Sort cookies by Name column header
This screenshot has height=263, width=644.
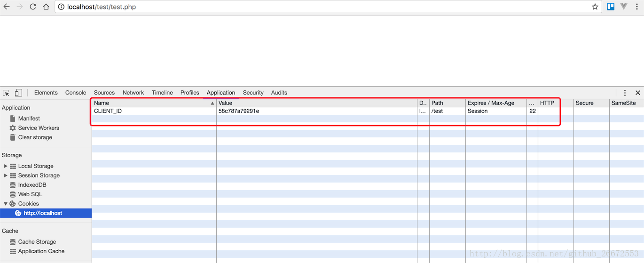[x=154, y=103]
